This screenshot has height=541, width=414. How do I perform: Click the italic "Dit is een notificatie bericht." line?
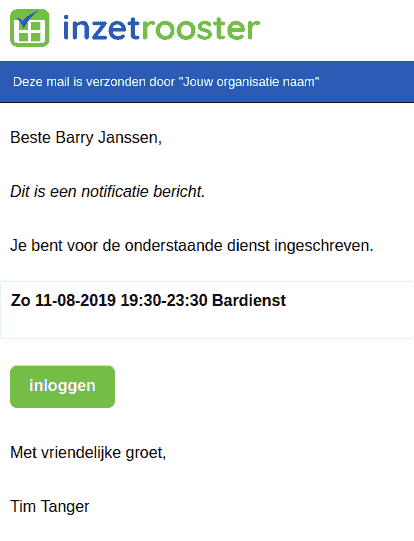[108, 191]
